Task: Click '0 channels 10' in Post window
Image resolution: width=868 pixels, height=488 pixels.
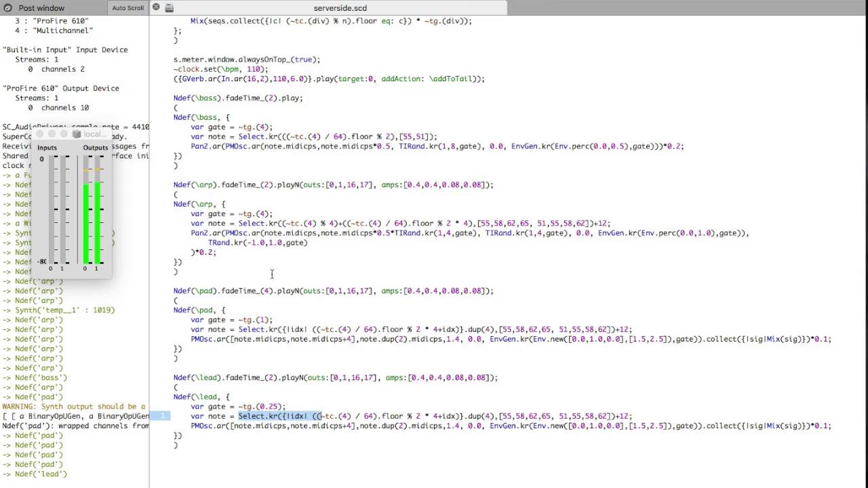Action: pyautogui.click(x=58, y=108)
